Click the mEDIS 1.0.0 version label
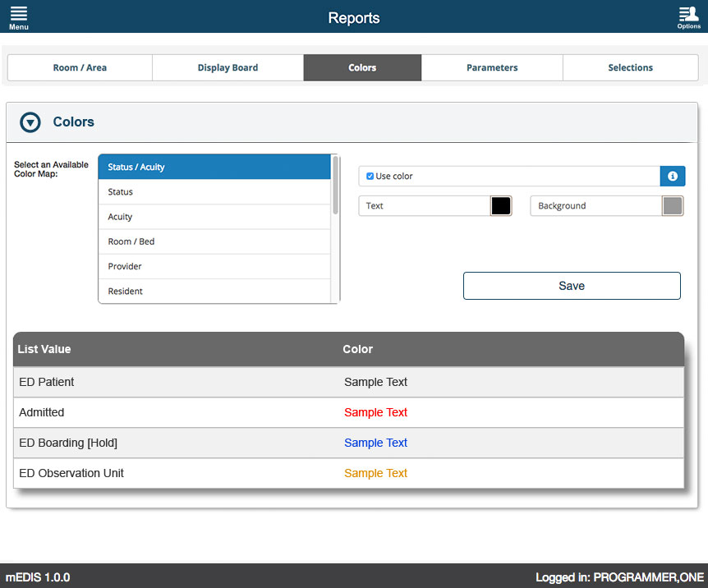Screen dimensions: 708x588 pos(38,577)
